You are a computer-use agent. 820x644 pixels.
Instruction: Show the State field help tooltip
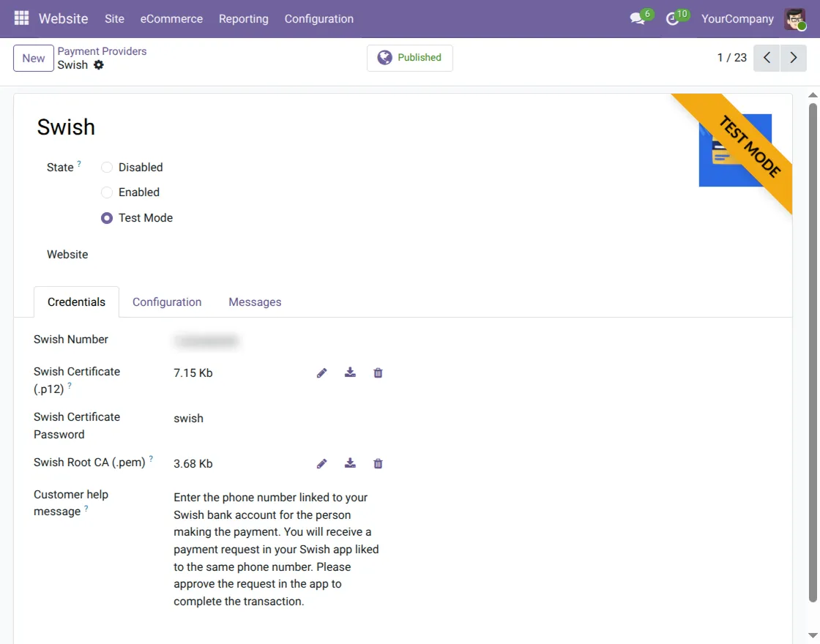coord(79,164)
